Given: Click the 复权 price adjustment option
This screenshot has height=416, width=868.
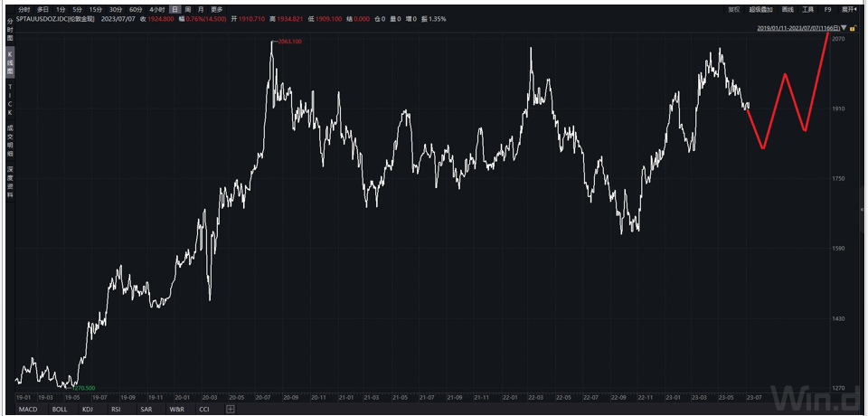Looking at the screenshot, I should click(x=734, y=9).
